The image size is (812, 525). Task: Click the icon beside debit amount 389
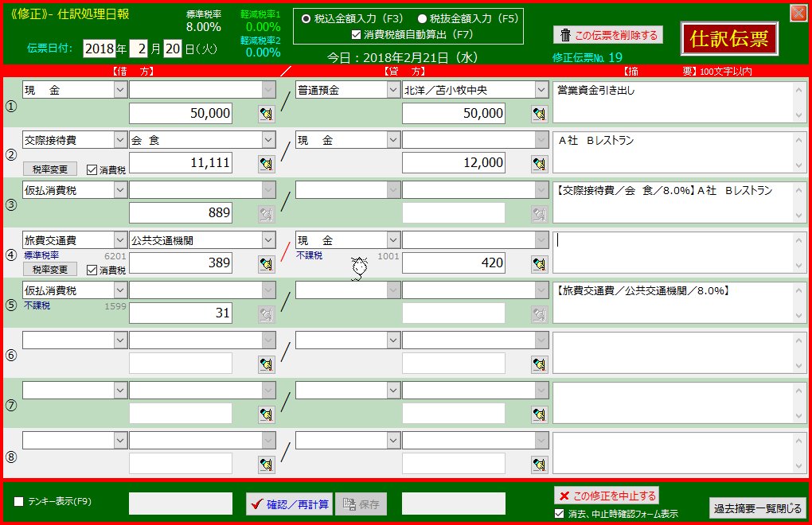[x=266, y=264]
